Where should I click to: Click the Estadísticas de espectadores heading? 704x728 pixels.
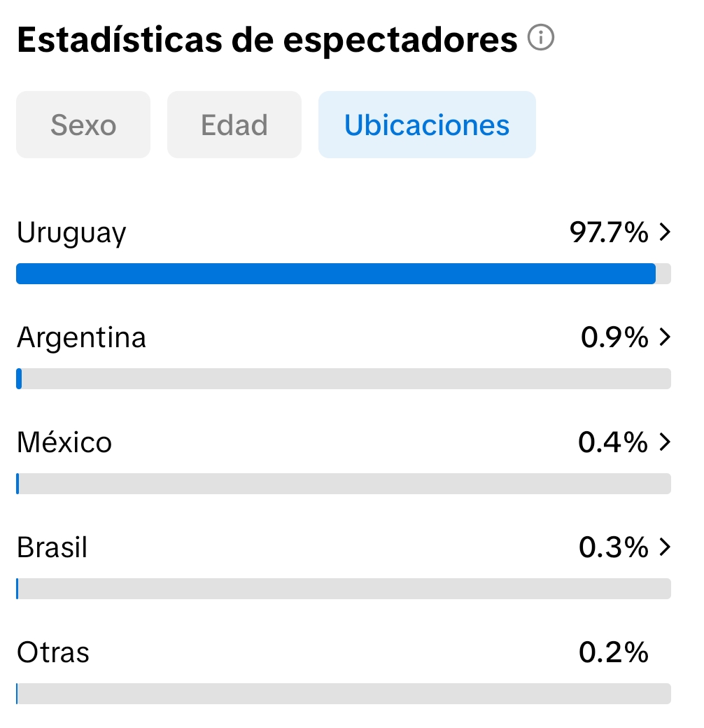[x=267, y=41]
